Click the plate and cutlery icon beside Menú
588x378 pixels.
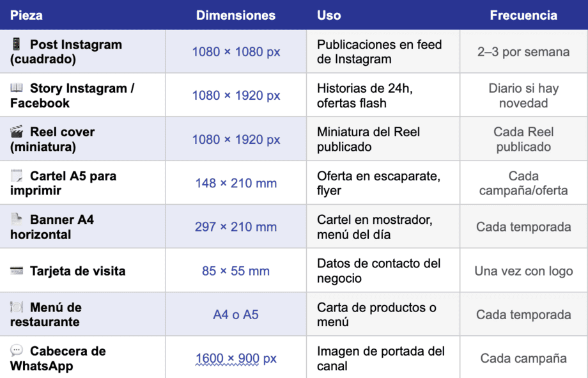click(17, 306)
